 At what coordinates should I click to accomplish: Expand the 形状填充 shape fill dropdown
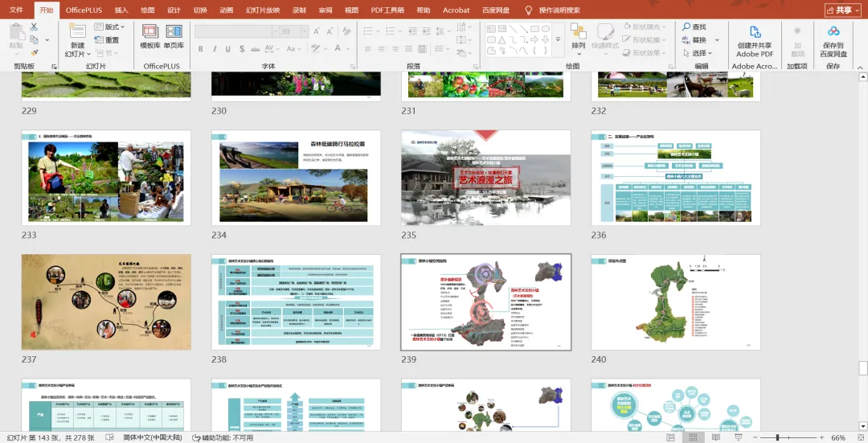[663, 27]
